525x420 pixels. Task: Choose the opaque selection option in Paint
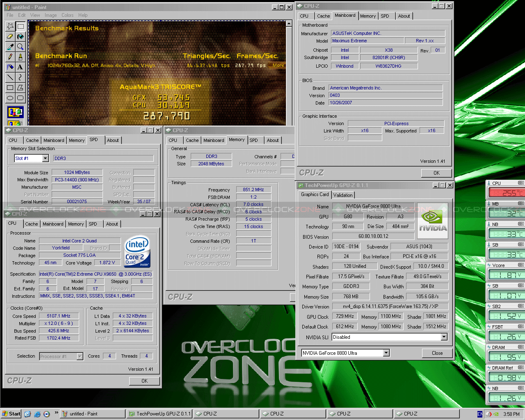(16, 112)
